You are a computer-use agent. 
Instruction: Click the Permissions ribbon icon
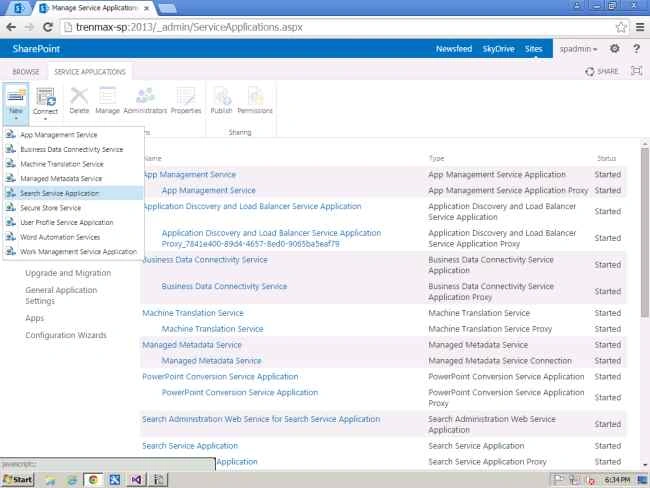(x=255, y=96)
